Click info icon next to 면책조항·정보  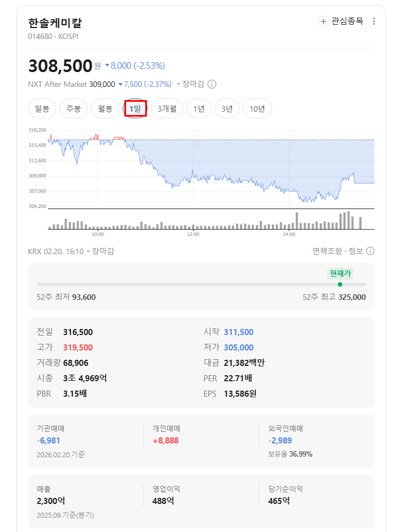point(370,251)
